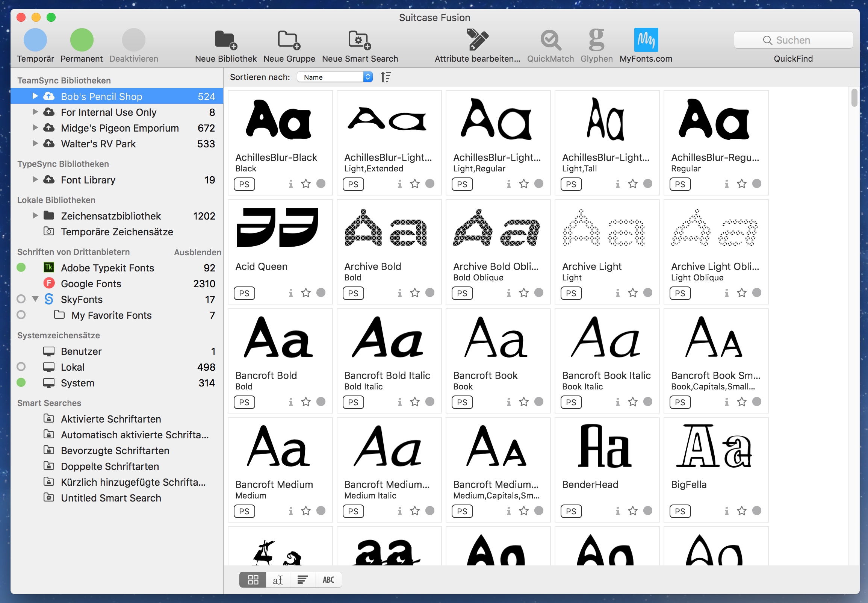Screen dimensions: 868x603
Task: Select the Bancroft Book preview tile
Action: coord(498,361)
